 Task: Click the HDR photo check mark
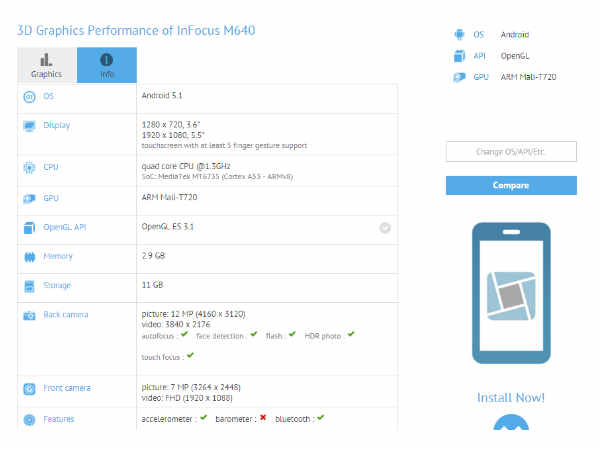351,334
